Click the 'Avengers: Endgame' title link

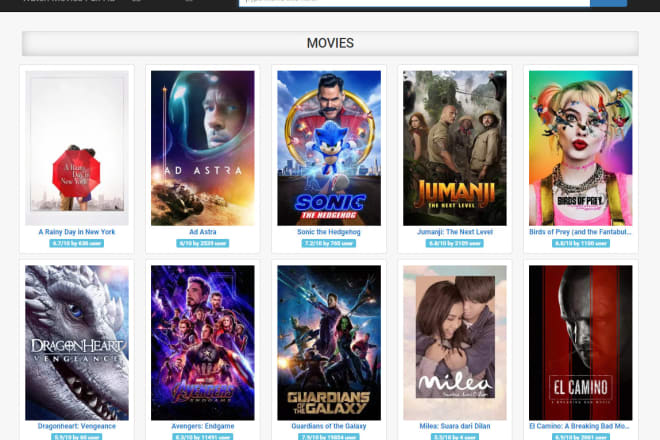click(202, 426)
